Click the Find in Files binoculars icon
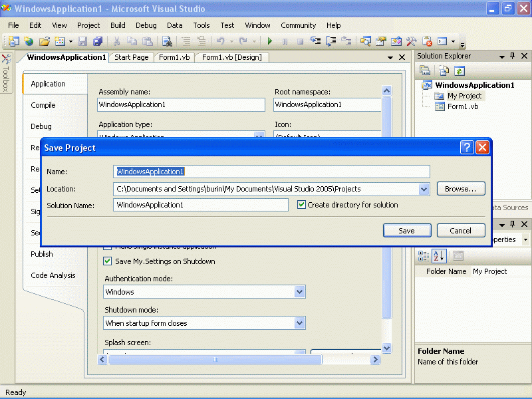This screenshot has width=532, height=399. coord(167,41)
